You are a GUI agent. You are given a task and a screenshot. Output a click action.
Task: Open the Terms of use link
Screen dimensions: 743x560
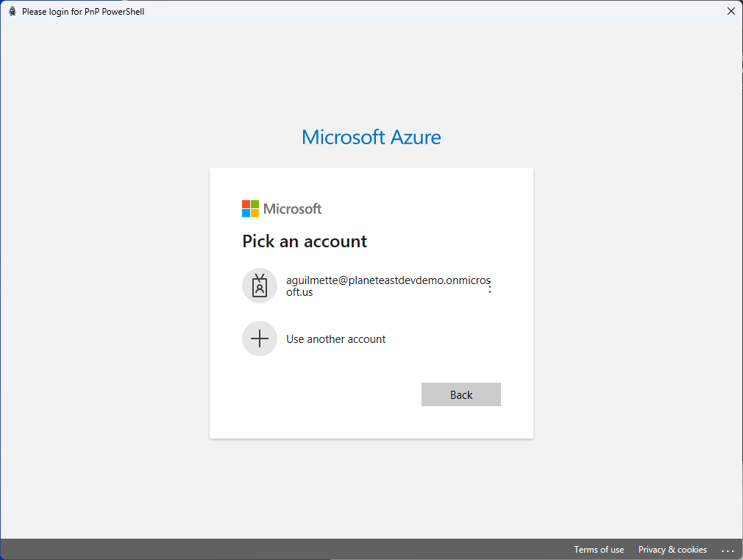coord(599,550)
